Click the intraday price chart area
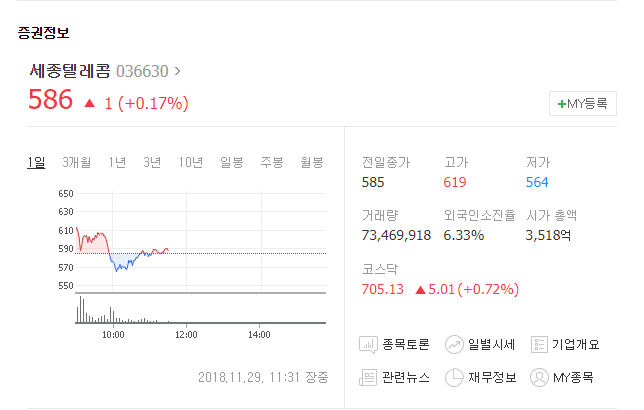Screen dimensions: 644x410 200,242
